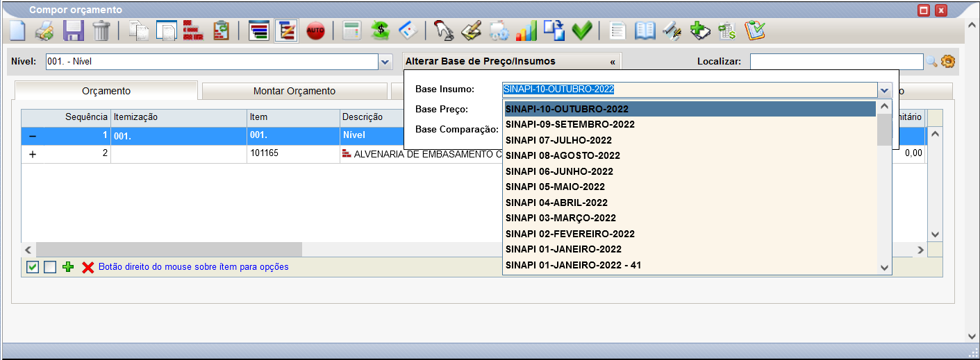Click the selected SINAPI-10-OUTUBRO-2022 list entry
The width and height of the screenshot is (980, 360).
click(689, 109)
